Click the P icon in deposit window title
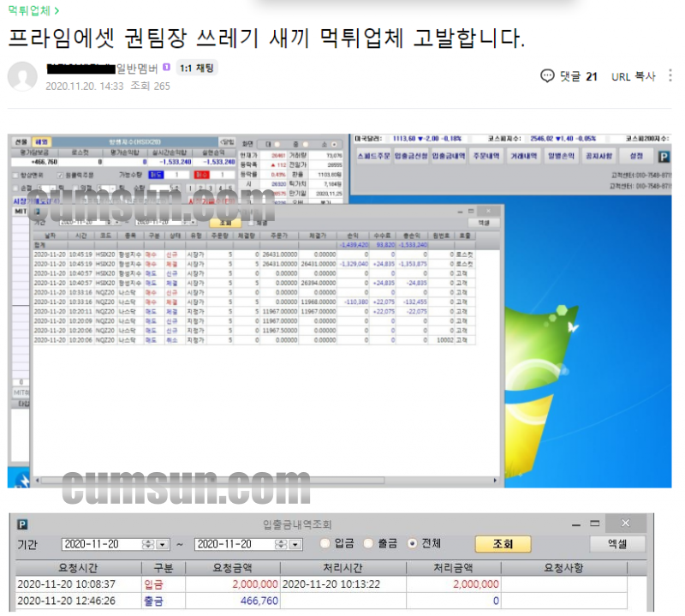Image resolution: width=685 pixels, height=616 pixels. (23, 524)
